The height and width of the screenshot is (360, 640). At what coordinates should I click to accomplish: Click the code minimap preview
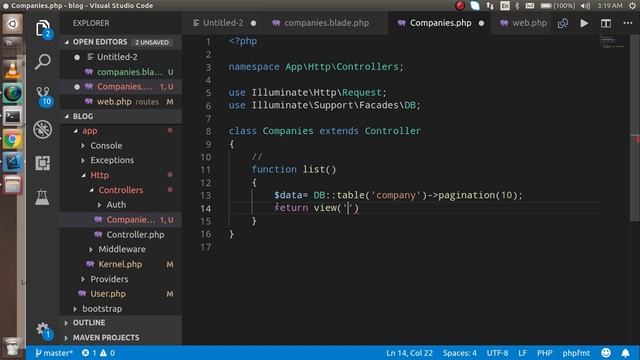point(612,42)
